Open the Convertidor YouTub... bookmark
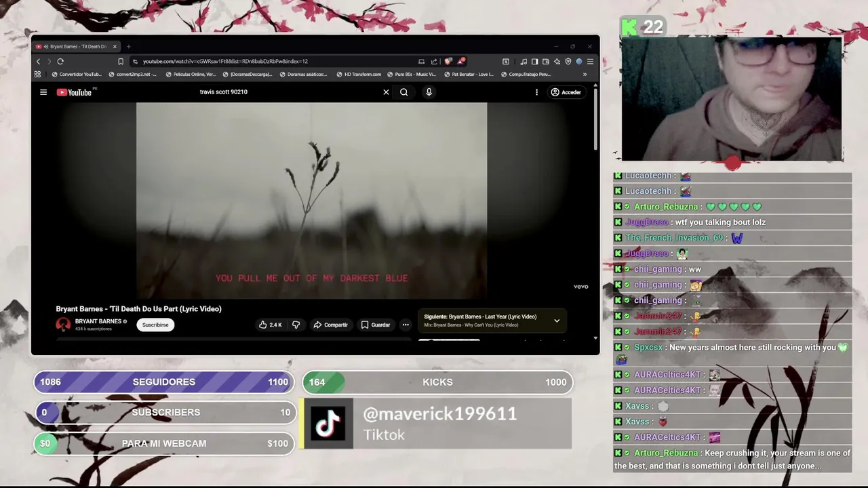The width and height of the screenshot is (868, 488). 77,75
